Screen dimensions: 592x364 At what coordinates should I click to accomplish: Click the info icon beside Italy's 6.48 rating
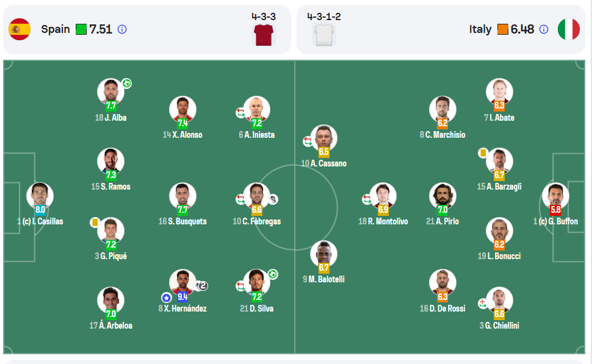click(544, 29)
